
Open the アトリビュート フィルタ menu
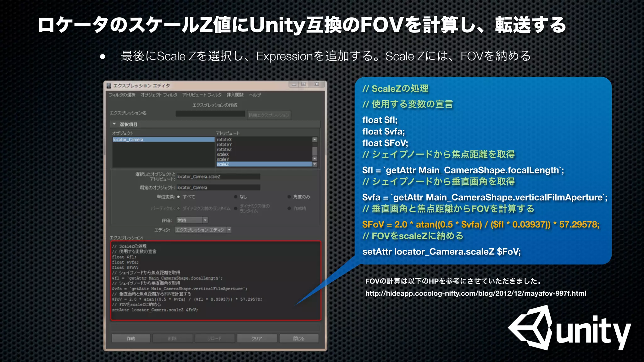coord(202,95)
